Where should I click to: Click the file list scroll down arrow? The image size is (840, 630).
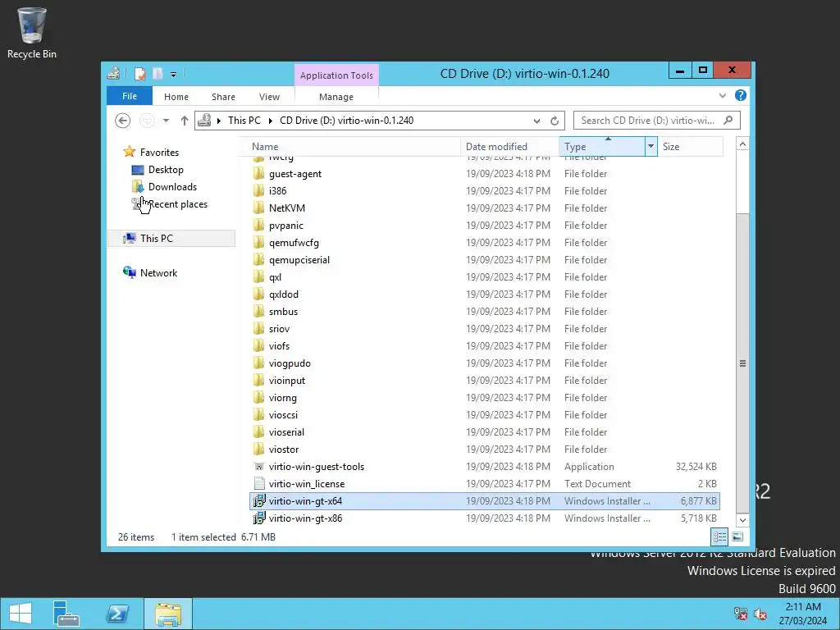coord(742,519)
